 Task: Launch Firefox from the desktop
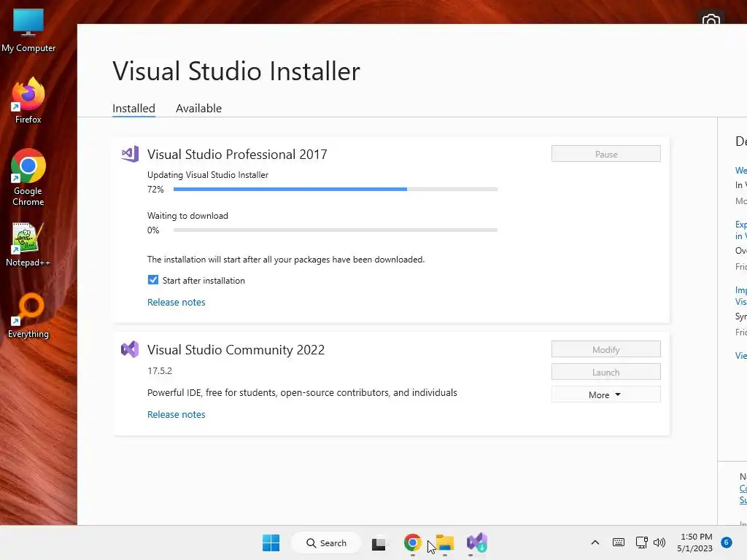click(x=28, y=101)
